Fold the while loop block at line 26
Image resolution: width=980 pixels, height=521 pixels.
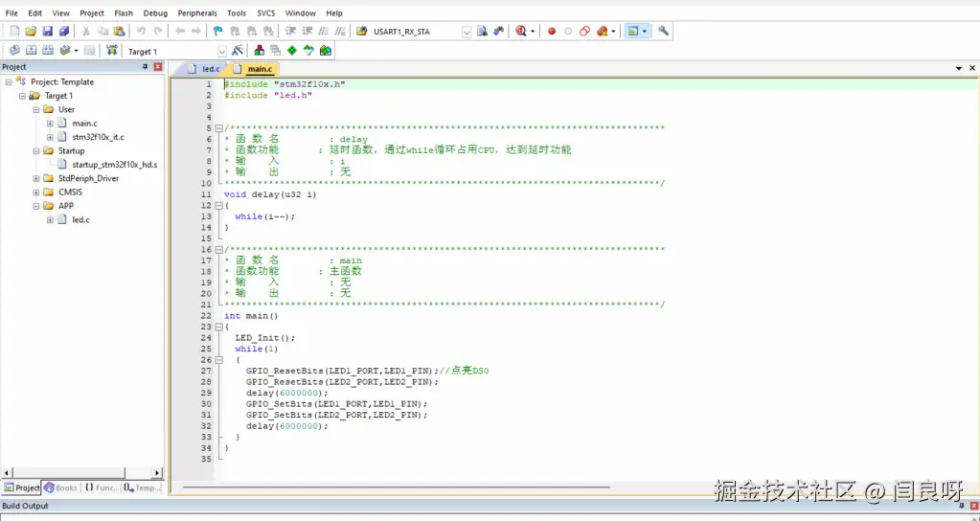tap(218, 360)
